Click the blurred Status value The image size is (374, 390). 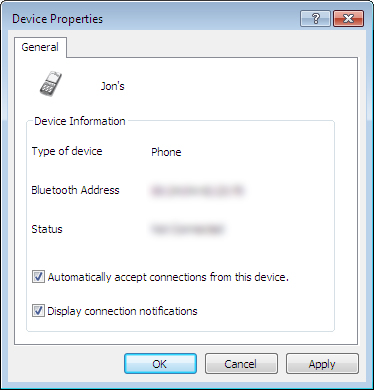pyautogui.click(x=188, y=229)
